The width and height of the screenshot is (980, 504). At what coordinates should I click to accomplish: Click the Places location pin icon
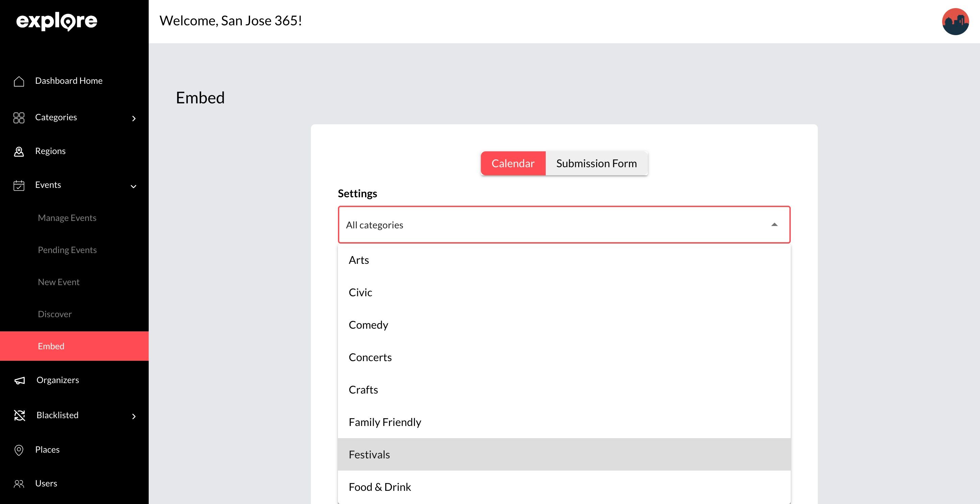coord(19,450)
